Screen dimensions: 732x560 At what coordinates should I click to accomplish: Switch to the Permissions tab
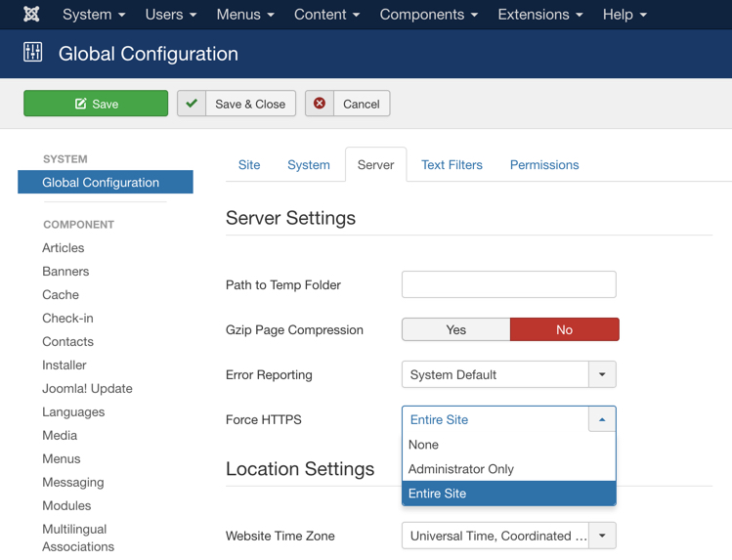pyautogui.click(x=544, y=165)
